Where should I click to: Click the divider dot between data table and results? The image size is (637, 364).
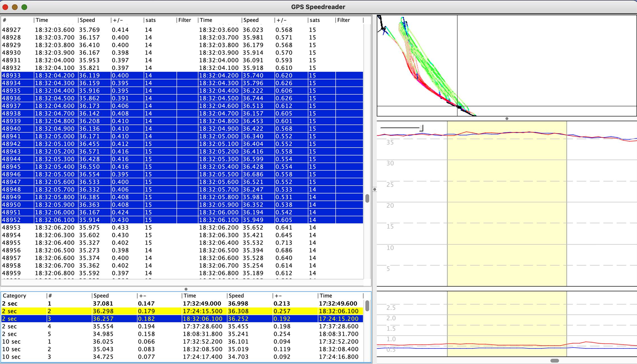click(x=186, y=289)
